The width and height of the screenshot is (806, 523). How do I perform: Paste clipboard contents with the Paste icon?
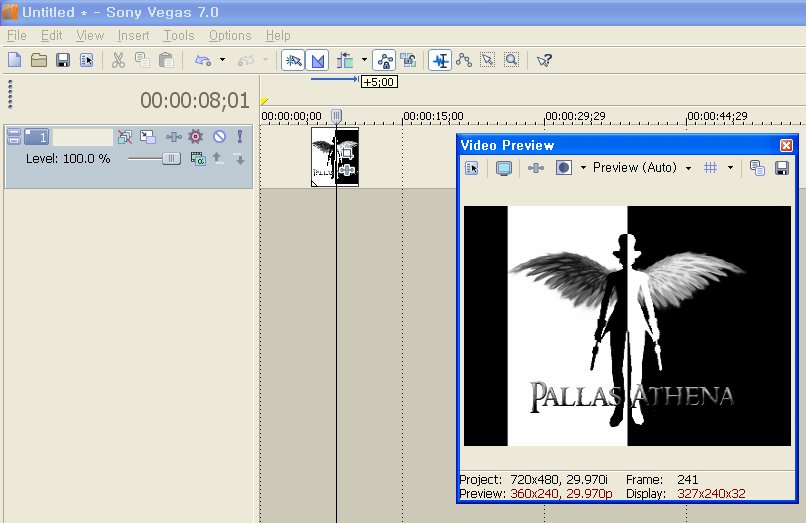pyautogui.click(x=166, y=60)
